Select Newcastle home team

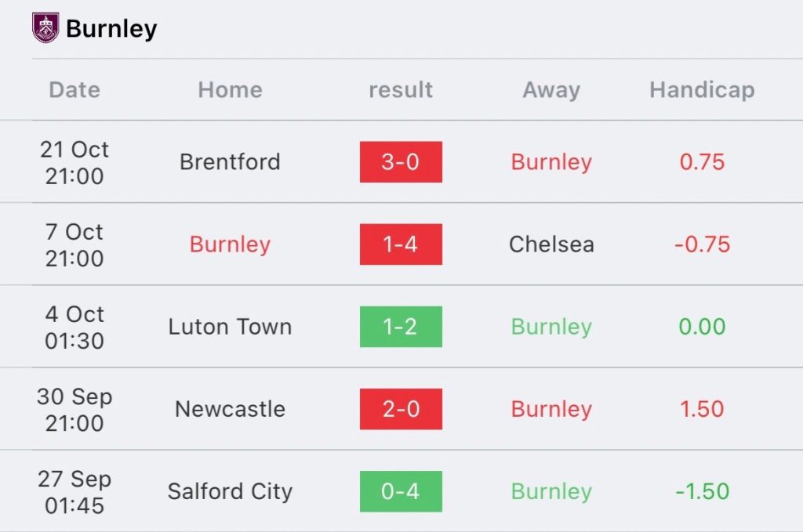point(230,409)
